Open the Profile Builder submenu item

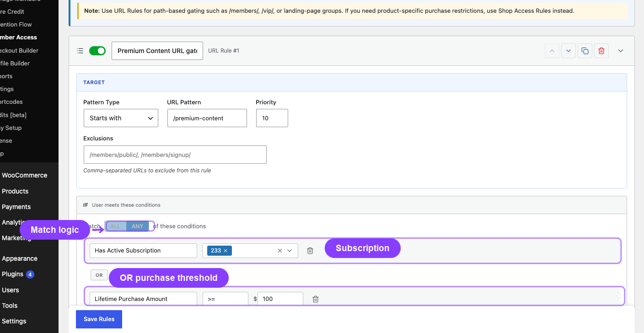tap(15, 63)
